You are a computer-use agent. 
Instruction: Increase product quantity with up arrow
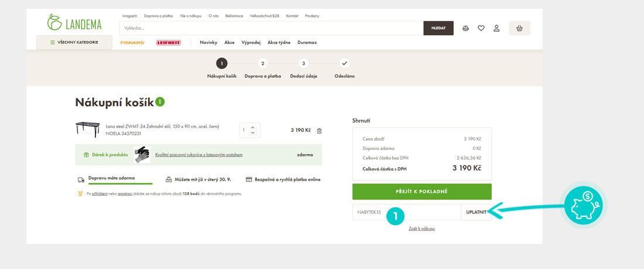pos(252,127)
